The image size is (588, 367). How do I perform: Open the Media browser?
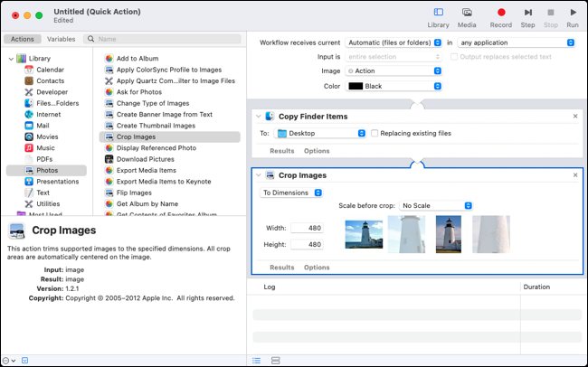(467, 17)
